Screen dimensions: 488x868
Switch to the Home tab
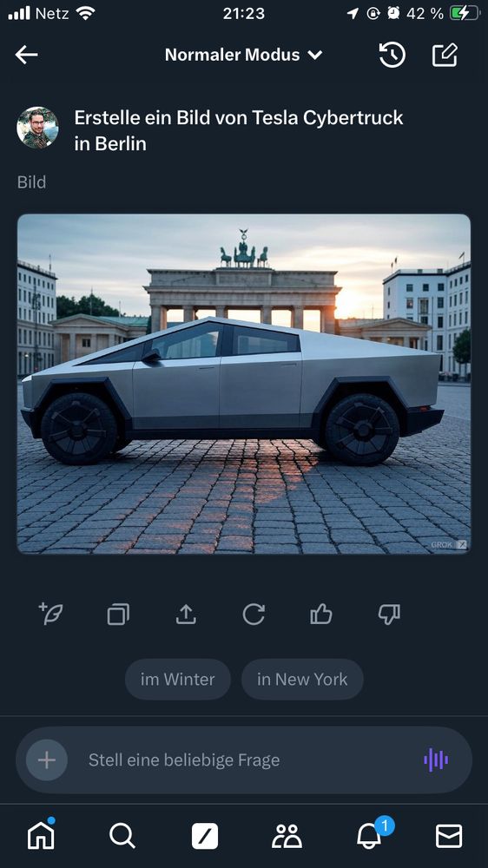tap(42, 835)
